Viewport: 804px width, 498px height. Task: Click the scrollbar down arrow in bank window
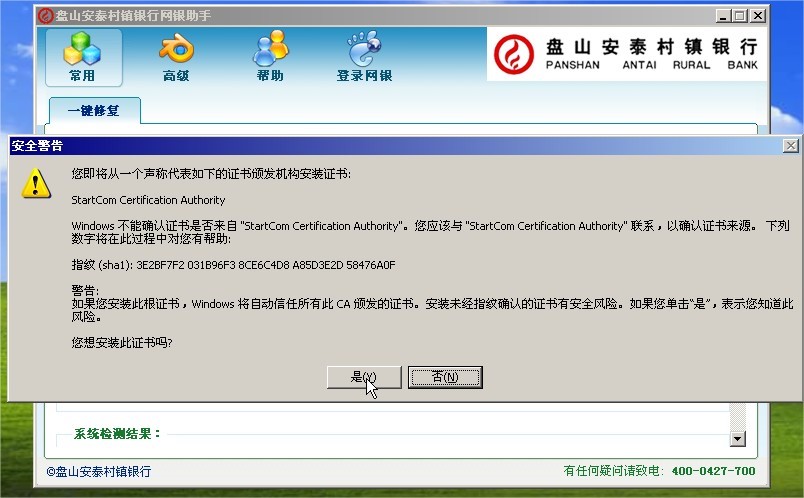(x=738, y=439)
